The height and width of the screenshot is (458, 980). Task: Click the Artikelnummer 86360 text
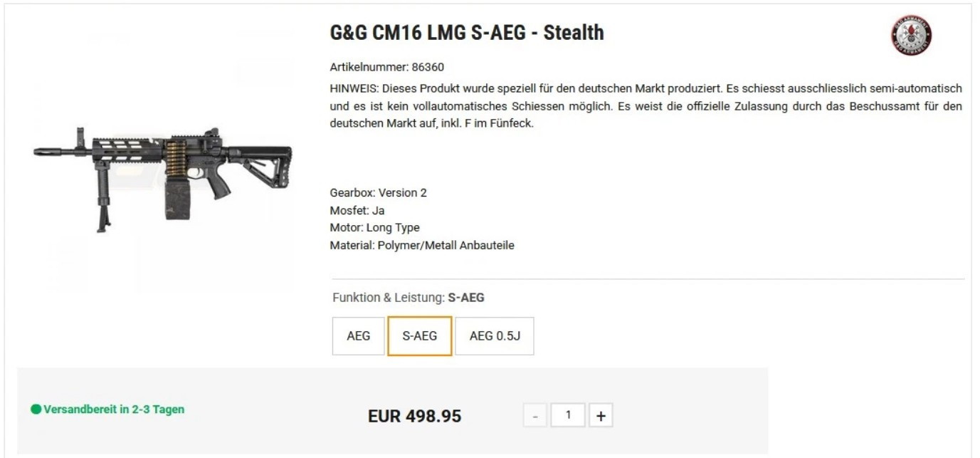coord(386,67)
